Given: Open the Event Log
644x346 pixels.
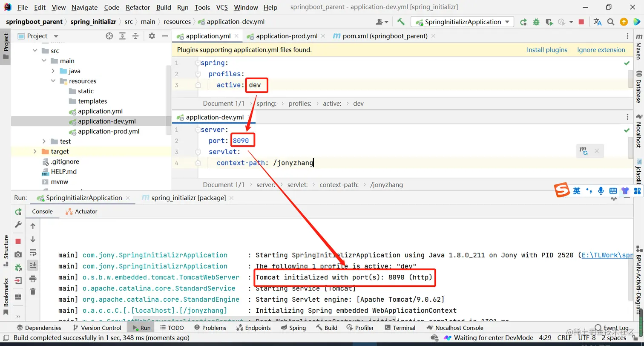Looking at the screenshot, I should (x=612, y=328).
